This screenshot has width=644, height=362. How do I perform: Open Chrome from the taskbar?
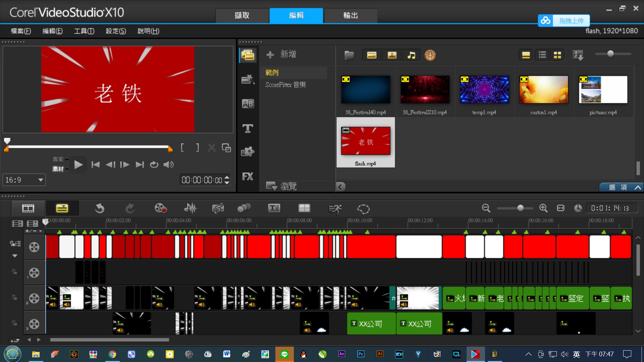pyautogui.click(x=112, y=354)
